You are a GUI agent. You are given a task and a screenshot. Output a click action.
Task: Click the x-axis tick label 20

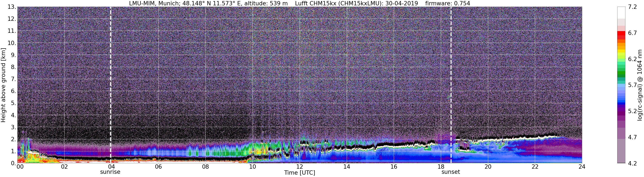(488, 167)
